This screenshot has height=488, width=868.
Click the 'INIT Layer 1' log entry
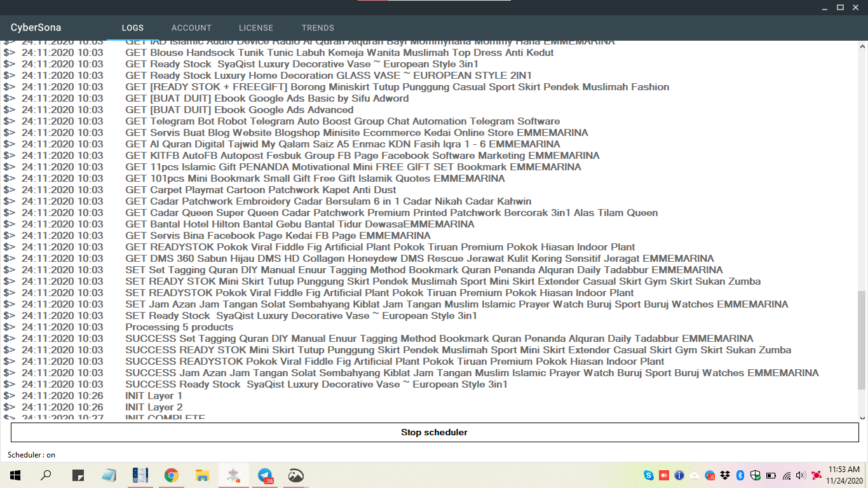pyautogui.click(x=154, y=396)
